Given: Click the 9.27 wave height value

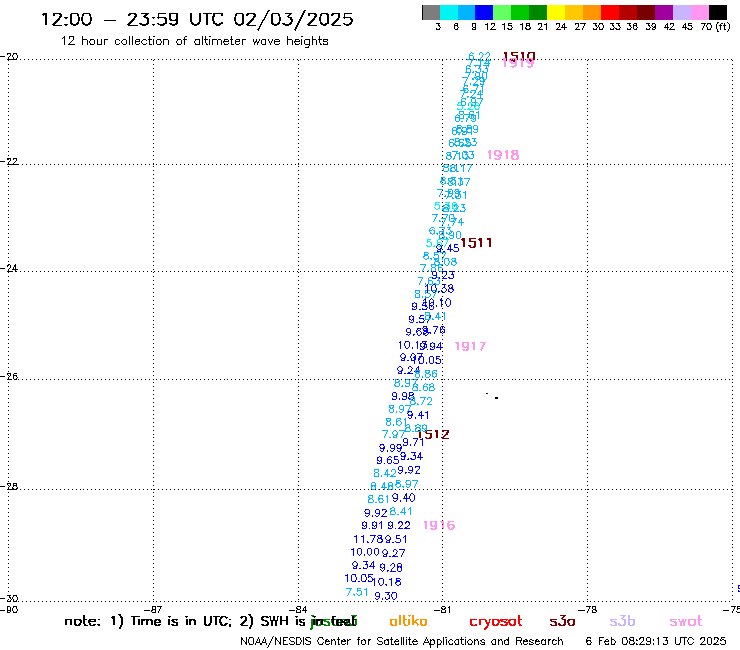Looking at the screenshot, I should tap(394, 553).
